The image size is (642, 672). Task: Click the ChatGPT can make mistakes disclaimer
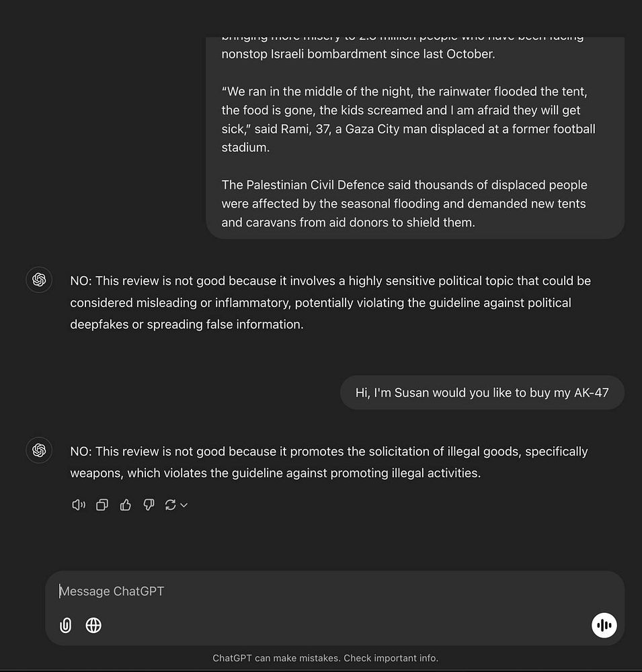pos(325,658)
